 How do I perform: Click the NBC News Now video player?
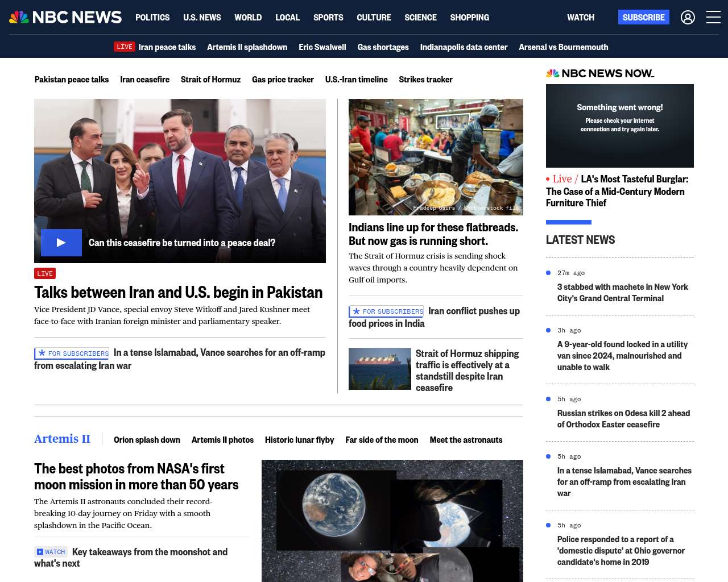pos(619,126)
